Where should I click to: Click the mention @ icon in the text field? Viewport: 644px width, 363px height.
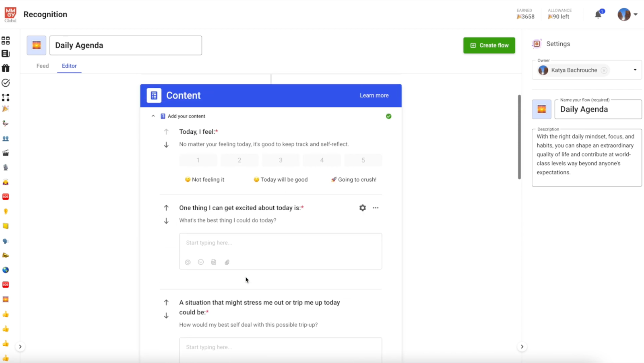pos(188,262)
